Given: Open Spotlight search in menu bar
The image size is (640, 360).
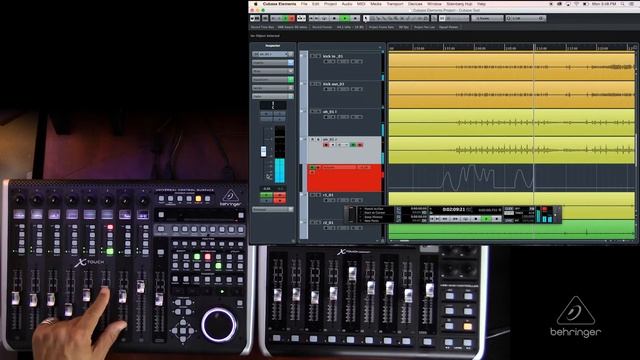Looking at the screenshot, I should coord(622,4).
